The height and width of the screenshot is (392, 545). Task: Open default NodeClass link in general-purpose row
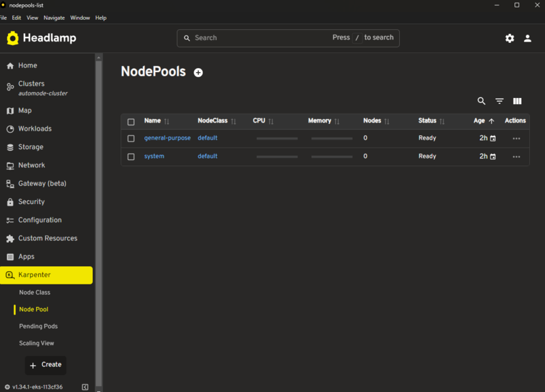(x=208, y=138)
